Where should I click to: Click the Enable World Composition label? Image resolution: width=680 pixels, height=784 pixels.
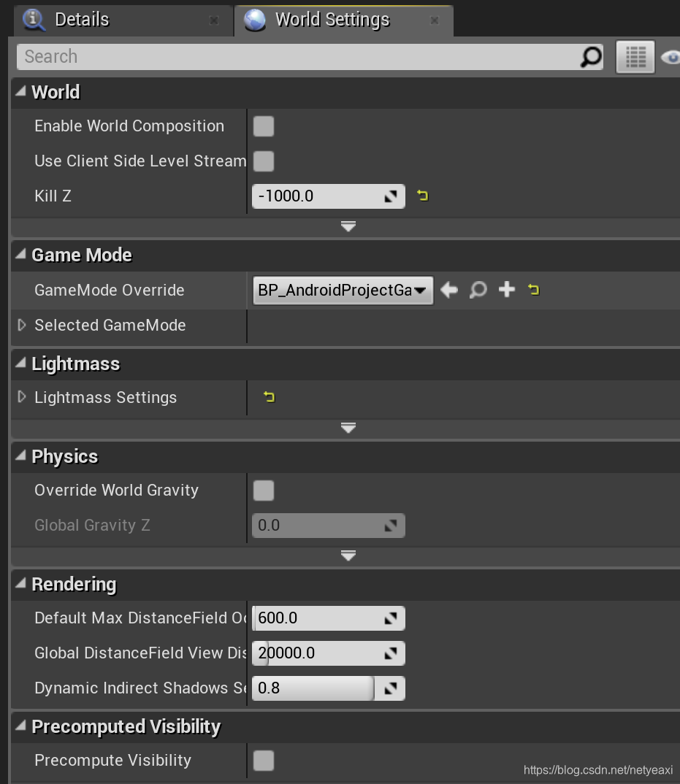point(129,126)
